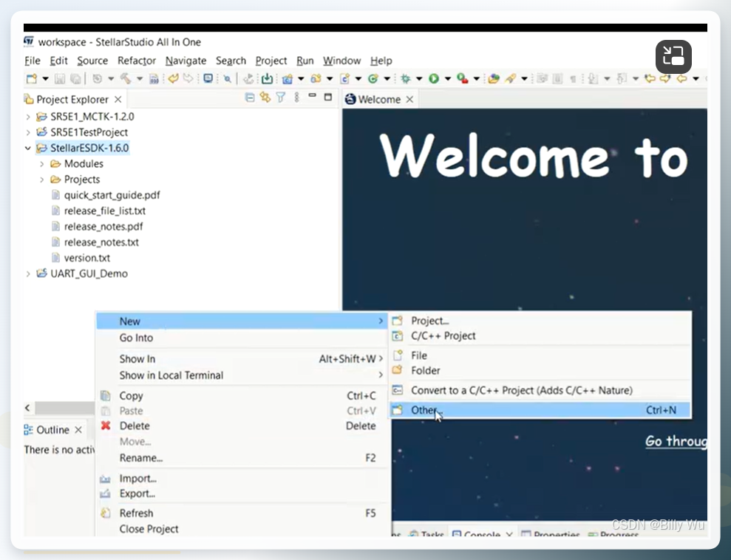Open the Navigate menu
This screenshot has width=731, height=560.
[x=186, y=61]
